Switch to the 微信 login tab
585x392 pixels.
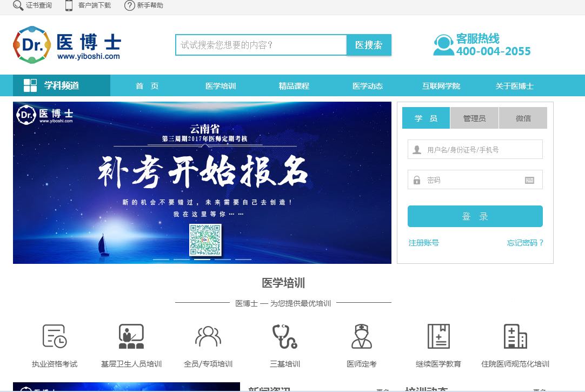(x=523, y=118)
